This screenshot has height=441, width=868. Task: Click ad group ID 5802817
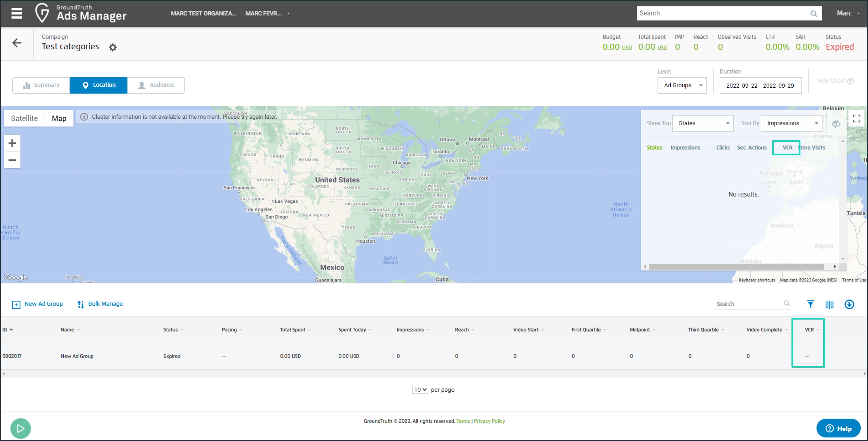point(12,356)
